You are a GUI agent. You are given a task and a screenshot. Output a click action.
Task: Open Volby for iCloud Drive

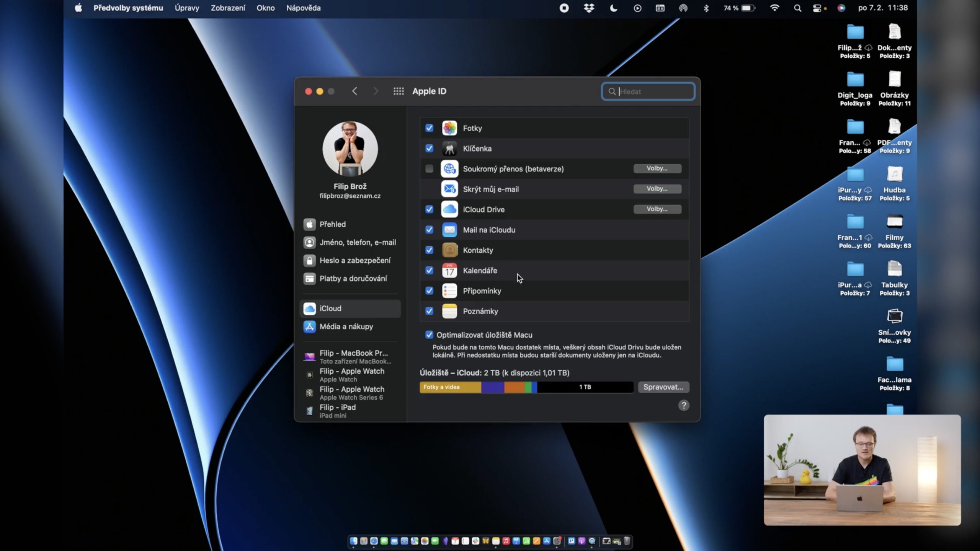[x=657, y=209]
